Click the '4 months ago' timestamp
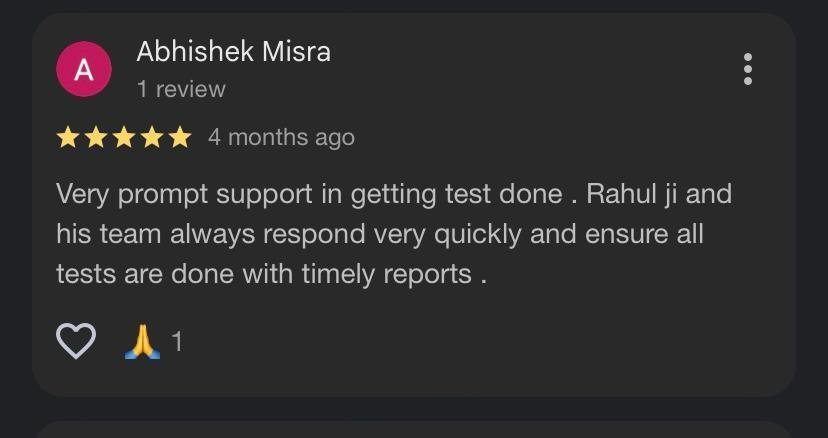 pyautogui.click(x=281, y=137)
